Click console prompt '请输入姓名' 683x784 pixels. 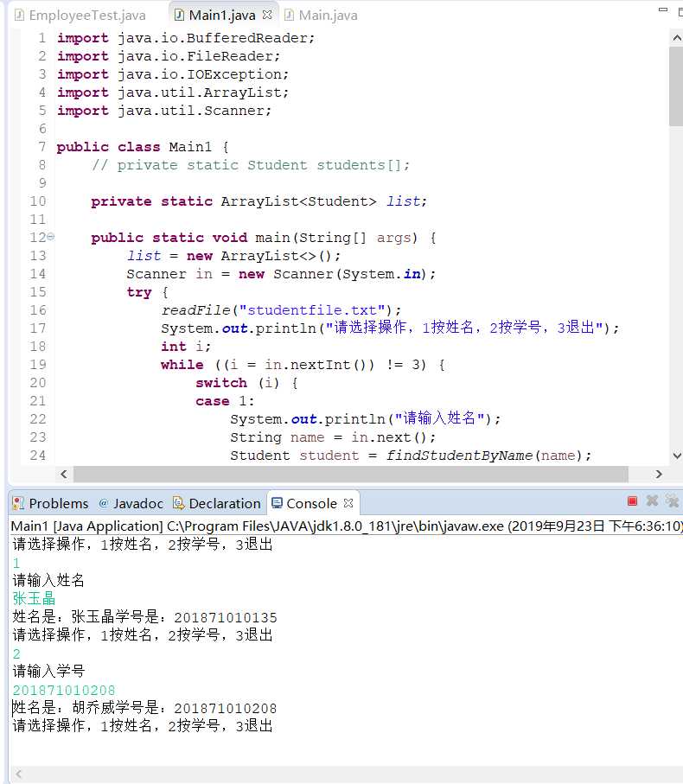coord(48,581)
